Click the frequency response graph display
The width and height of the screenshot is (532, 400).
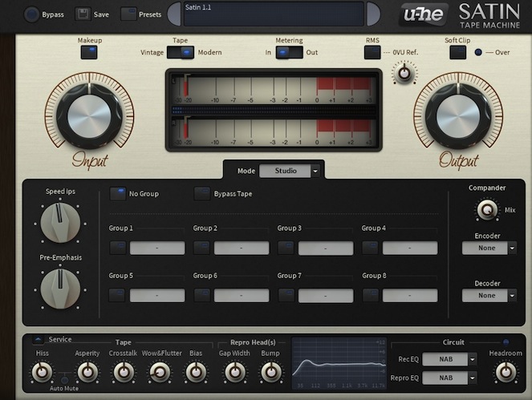point(339,363)
